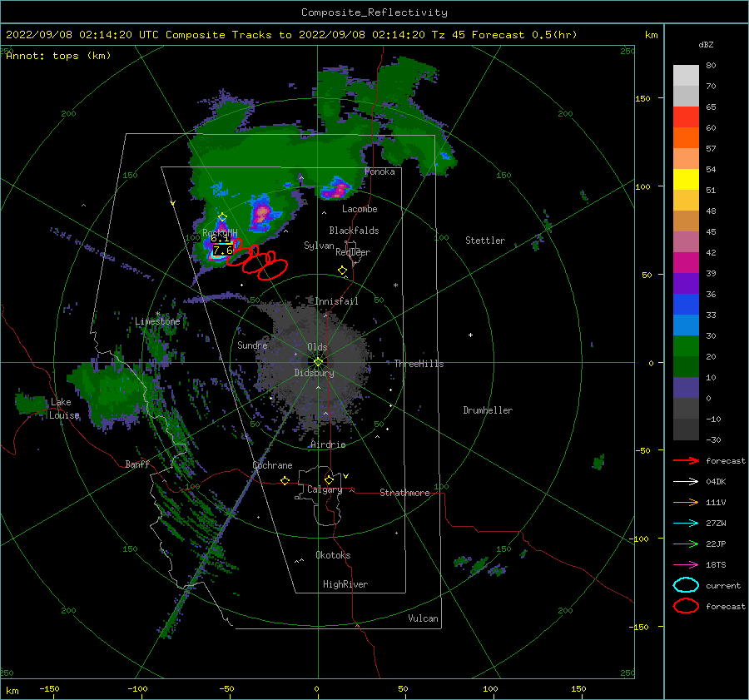Viewport: 749px width, 700px height.
Task: Click the yellow diamond marker near Red Deer
Action: click(342, 271)
